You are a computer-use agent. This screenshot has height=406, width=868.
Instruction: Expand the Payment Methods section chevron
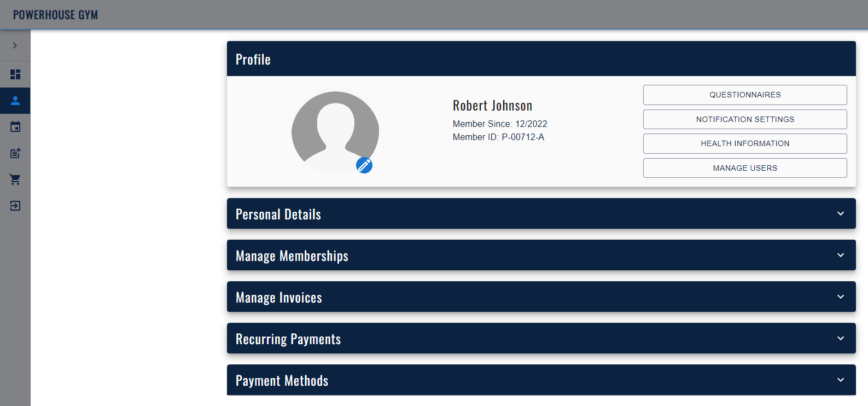841,380
